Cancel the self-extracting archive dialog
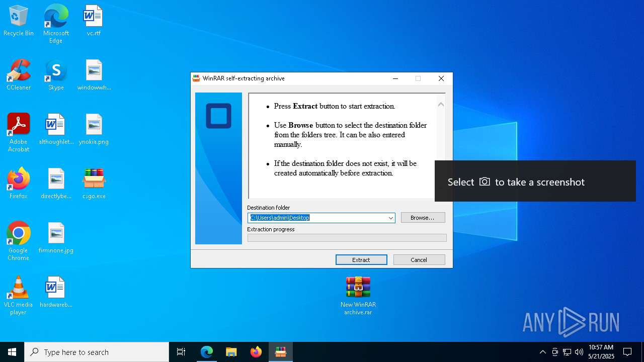Image resolution: width=644 pixels, height=362 pixels. tap(419, 260)
